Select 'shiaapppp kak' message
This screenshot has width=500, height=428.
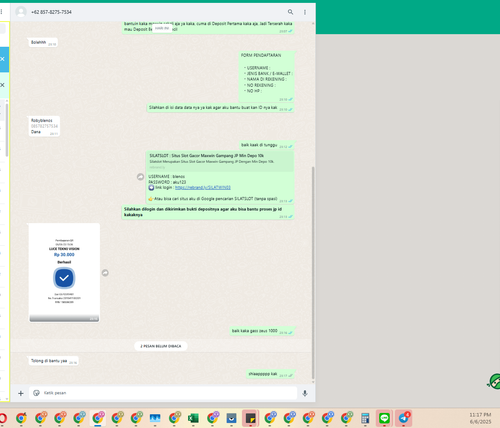pyautogui.click(x=270, y=374)
